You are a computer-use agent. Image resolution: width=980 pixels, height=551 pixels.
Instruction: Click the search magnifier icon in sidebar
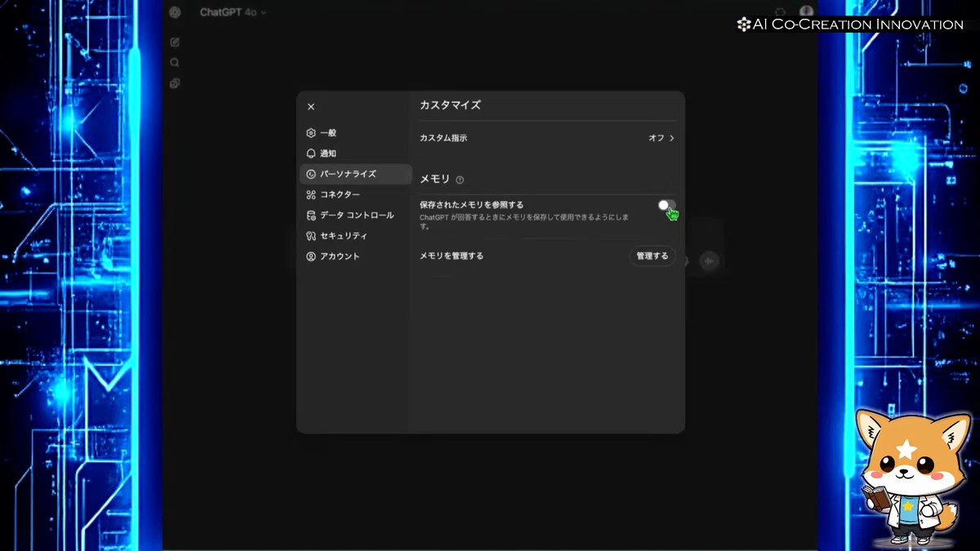(175, 63)
